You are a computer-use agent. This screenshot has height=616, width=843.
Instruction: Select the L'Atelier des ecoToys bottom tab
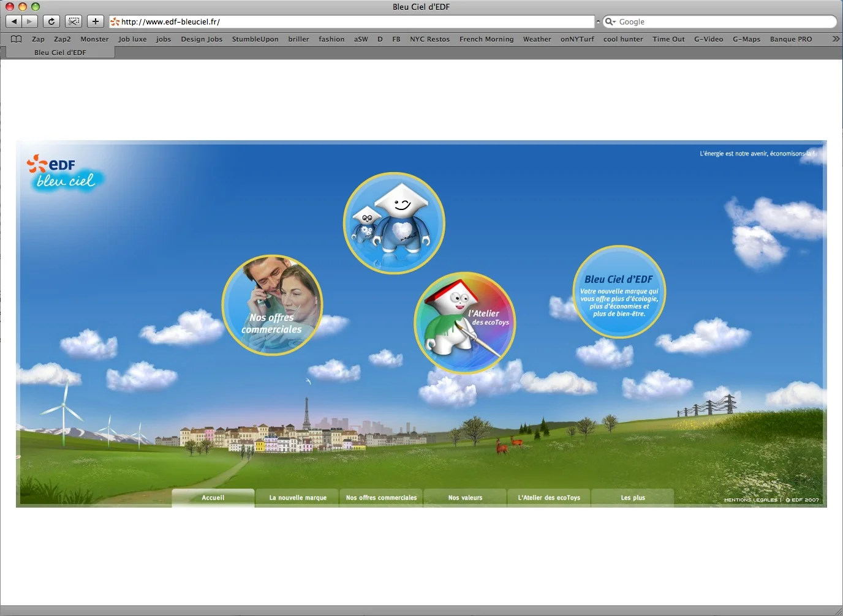click(549, 498)
